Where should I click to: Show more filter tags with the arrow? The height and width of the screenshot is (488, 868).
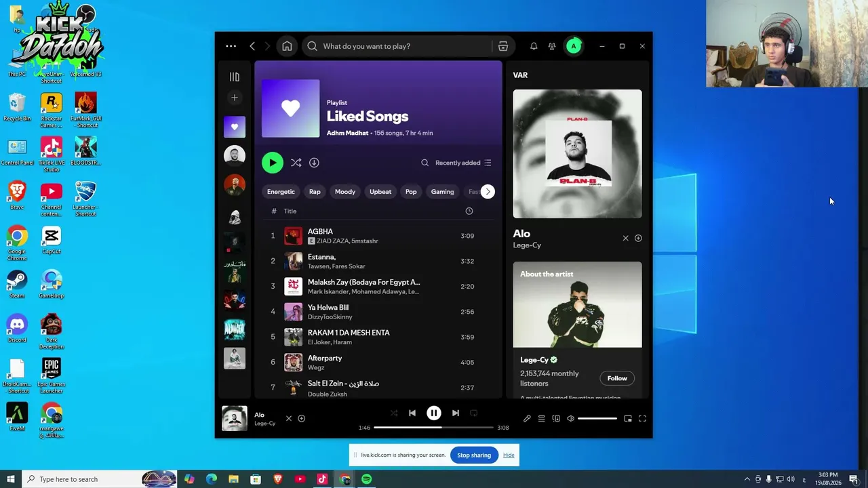click(488, 192)
